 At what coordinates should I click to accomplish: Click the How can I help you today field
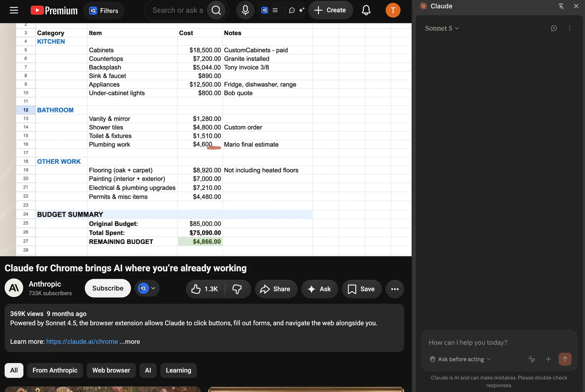pos(499,342)
